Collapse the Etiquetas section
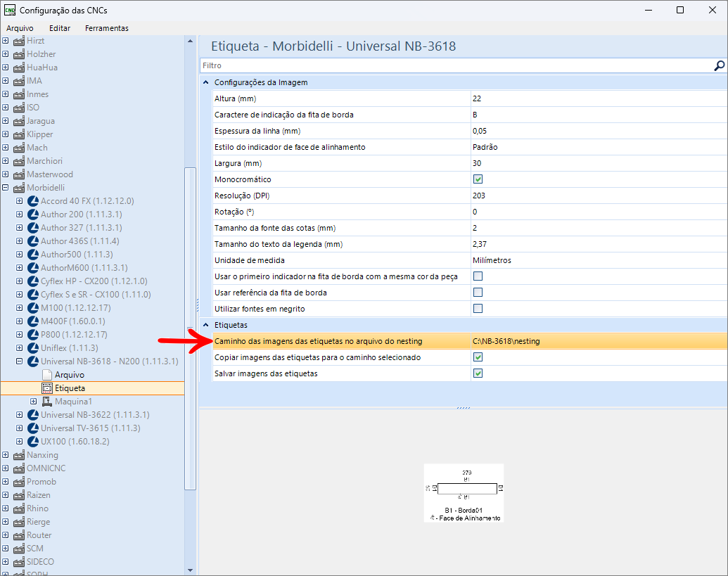Screen dimensions: 728x576 point(205,326)
